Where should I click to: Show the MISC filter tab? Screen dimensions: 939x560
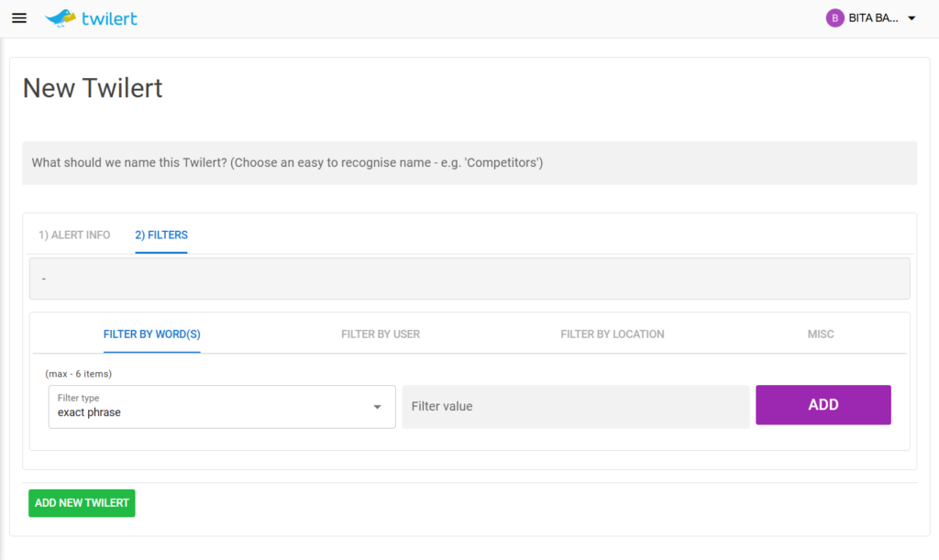pos(821,335)
